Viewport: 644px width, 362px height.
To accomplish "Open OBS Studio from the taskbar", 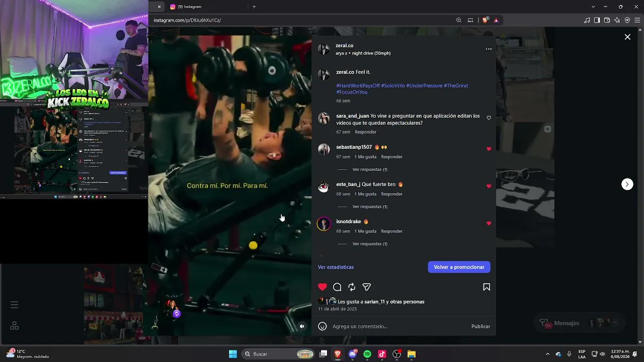I will tap(397, 354).
